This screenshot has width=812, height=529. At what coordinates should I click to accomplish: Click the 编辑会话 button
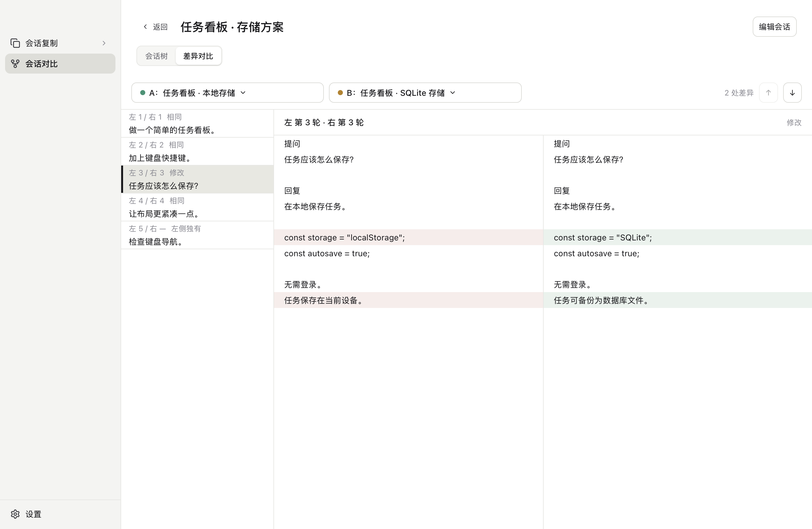[775, 27]
